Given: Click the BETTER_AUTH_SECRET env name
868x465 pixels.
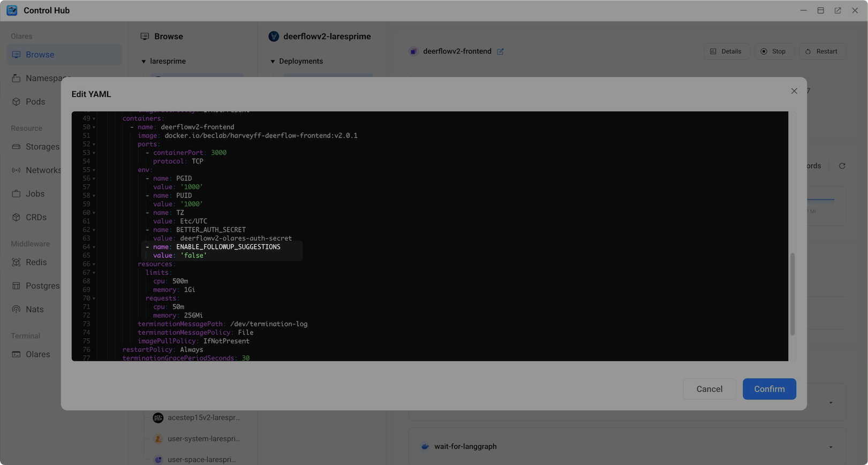Looking at the screenshot, I should coord(211,230).
